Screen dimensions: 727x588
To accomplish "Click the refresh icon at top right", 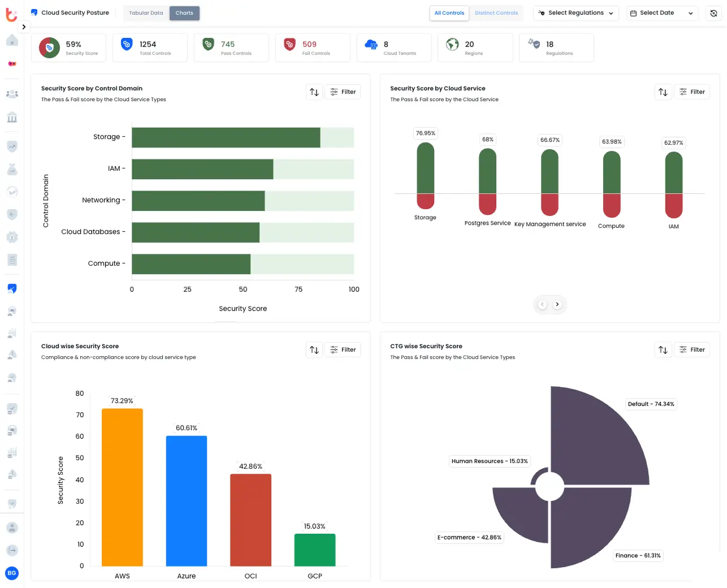I will click(713, 12).
